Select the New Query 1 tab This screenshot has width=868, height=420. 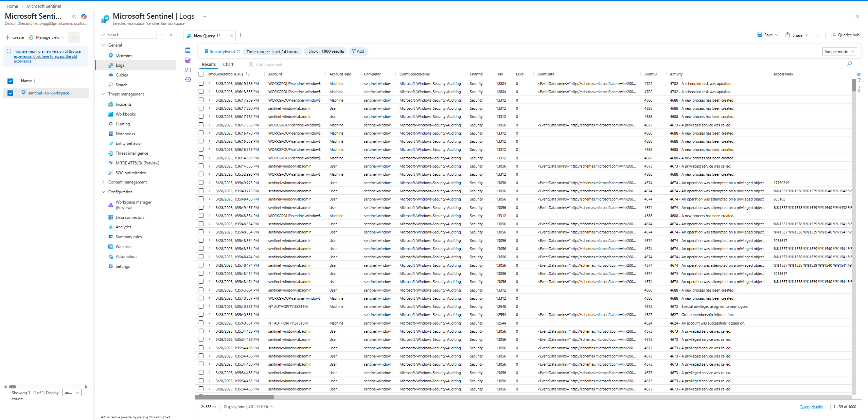coord(207,36)
